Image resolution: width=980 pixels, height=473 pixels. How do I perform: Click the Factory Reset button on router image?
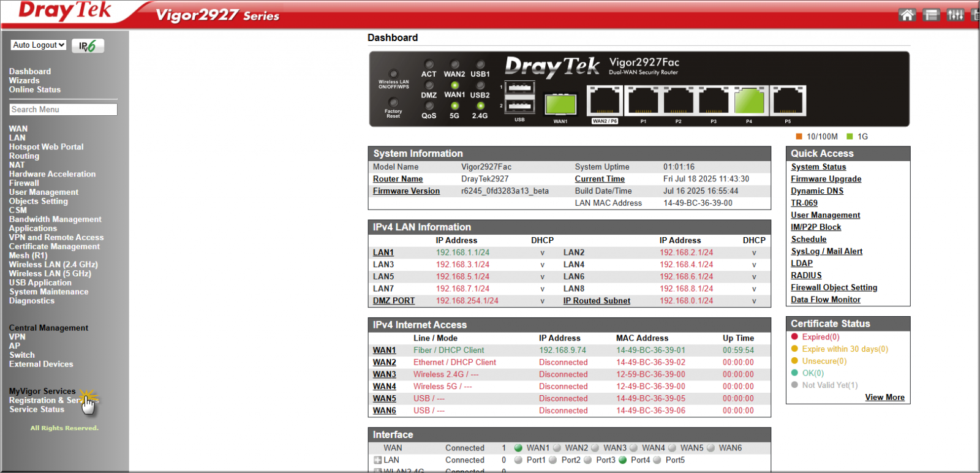point(393,102)
